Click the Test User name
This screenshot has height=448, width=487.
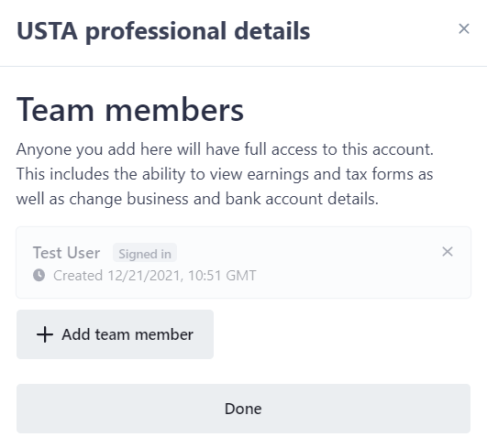(x=66, y=253)
